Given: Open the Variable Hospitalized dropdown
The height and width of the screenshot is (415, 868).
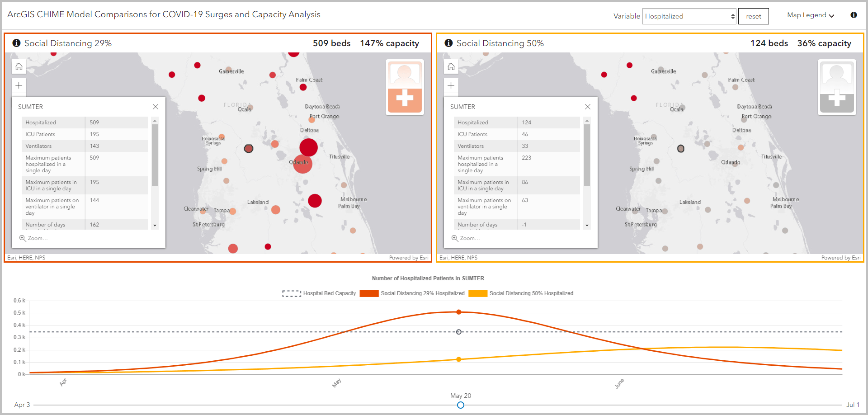Looking at the screenshot, I should point(689,16).
